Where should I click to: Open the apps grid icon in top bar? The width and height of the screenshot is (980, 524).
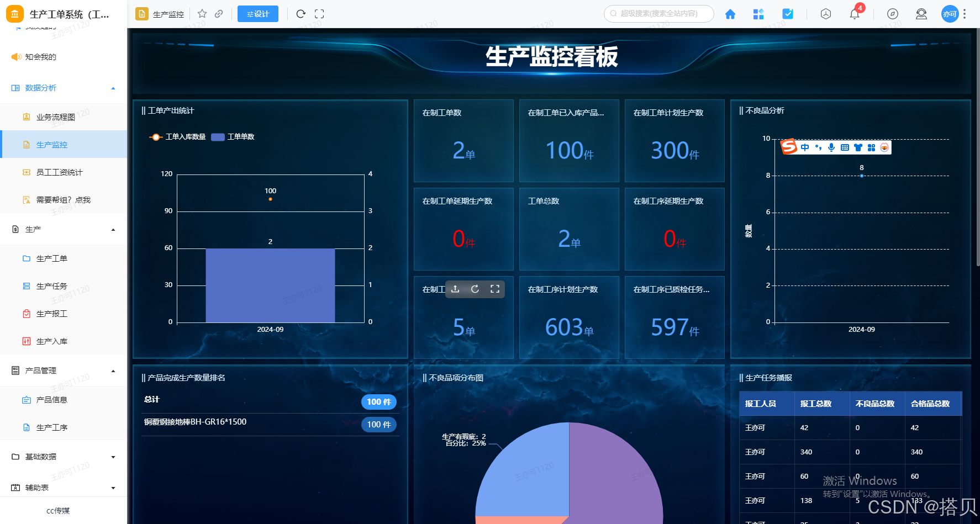(758, 14)
